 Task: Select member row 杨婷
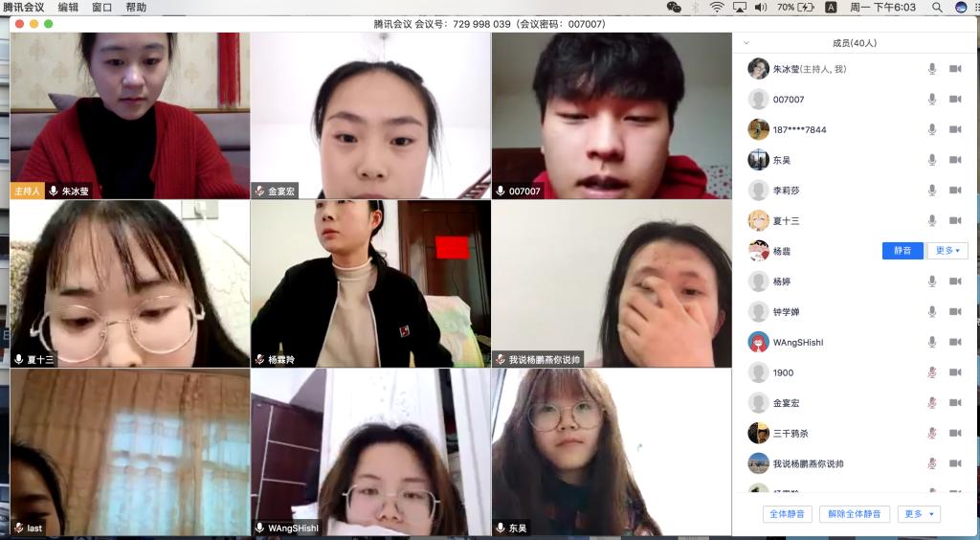tap(856, 281)
